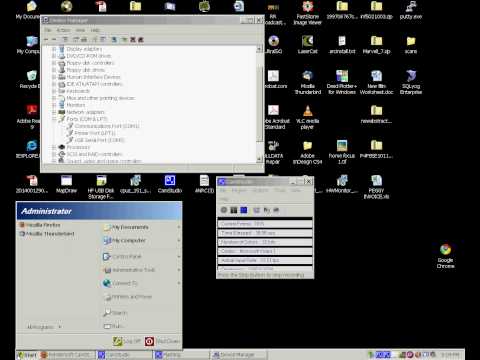This screenshot has width=480, height=360.
Task: Open the scans folder on desktop
Action: point(411,45)
